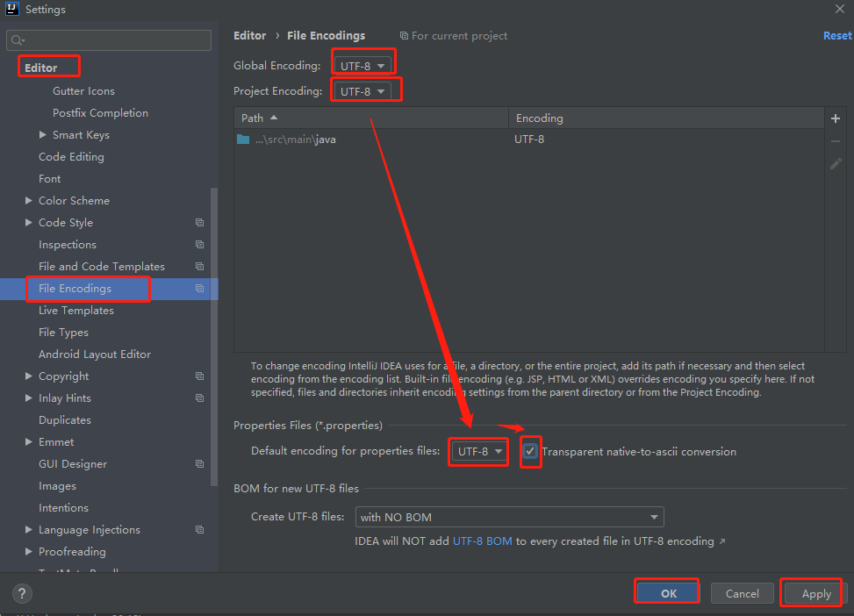Open Font settings
The height and width of the screenshot is (616, 854).
tap(49, 179)
